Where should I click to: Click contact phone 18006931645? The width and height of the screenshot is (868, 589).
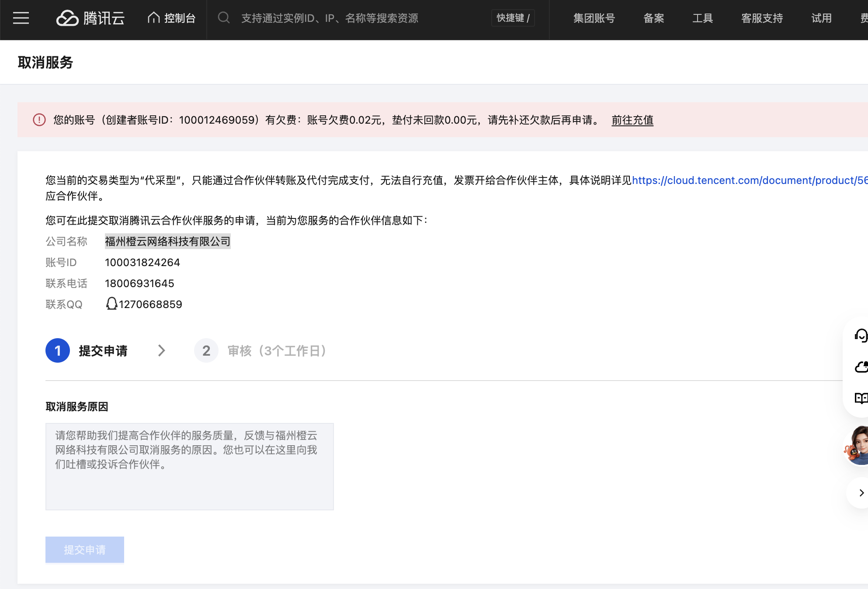click(x=139, y=283)
